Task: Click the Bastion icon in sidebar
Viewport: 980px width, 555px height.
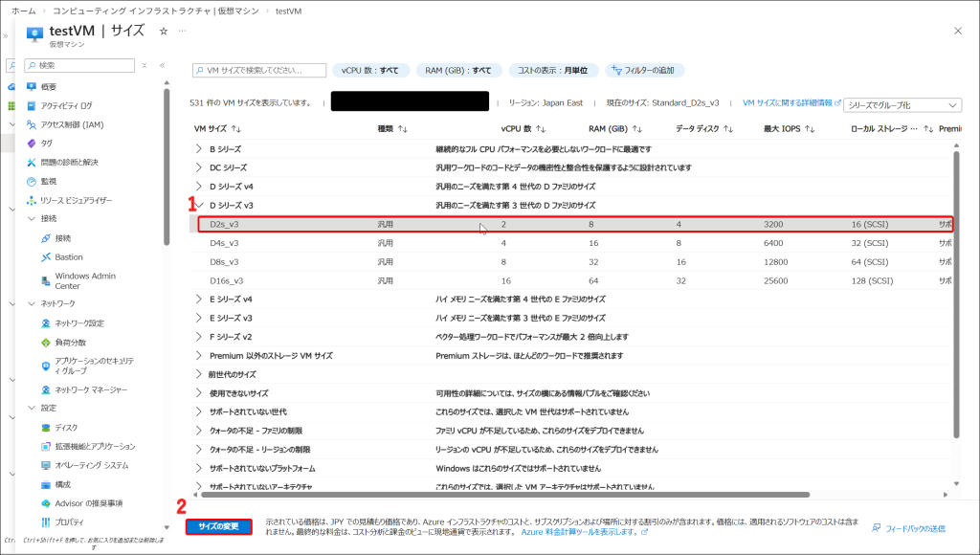Action: (46, 257)
